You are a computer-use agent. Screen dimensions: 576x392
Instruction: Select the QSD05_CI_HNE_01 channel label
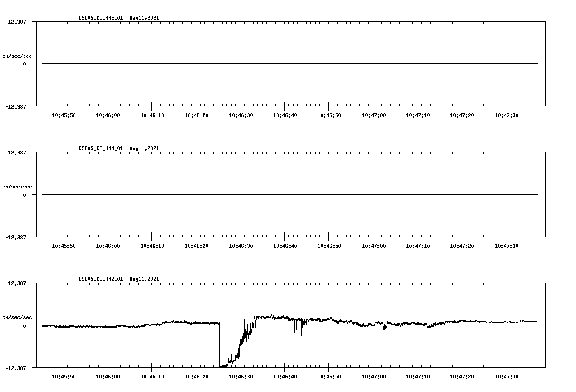coord(100,18)
